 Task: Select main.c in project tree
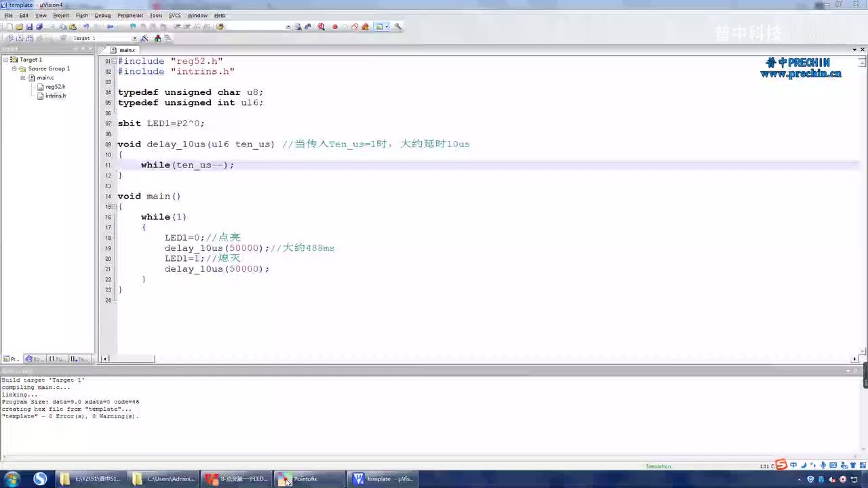(45, 78)
